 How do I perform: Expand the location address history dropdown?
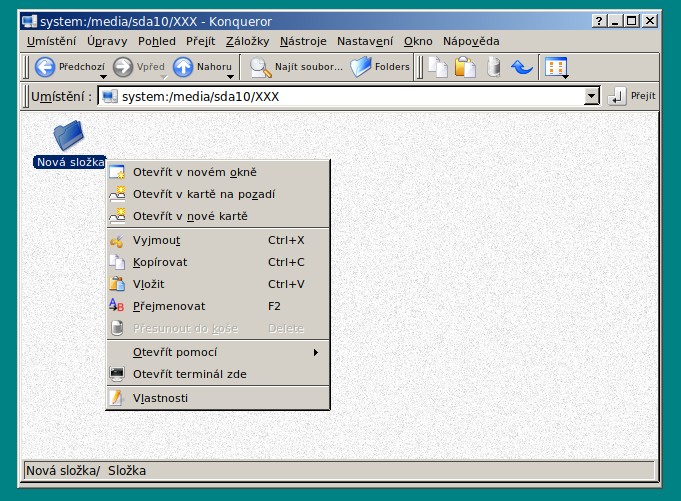(x=590, y=96)
